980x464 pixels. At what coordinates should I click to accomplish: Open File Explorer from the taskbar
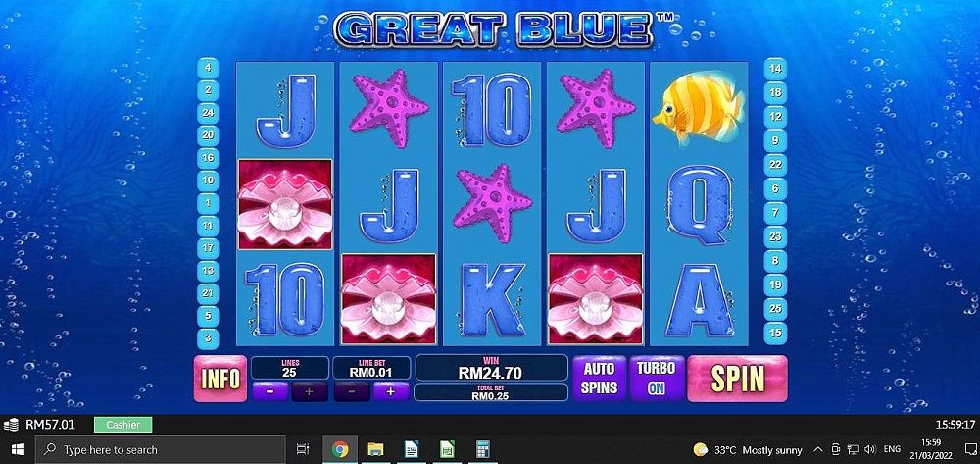(375, 449)
